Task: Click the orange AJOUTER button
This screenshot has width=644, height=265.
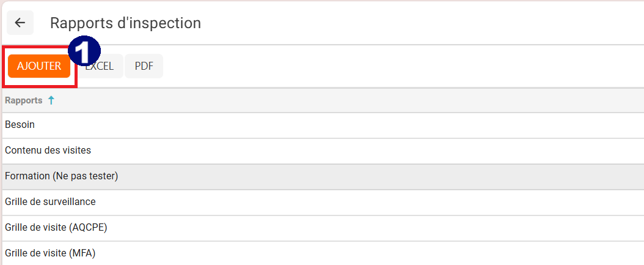Action: click(39, 66)
